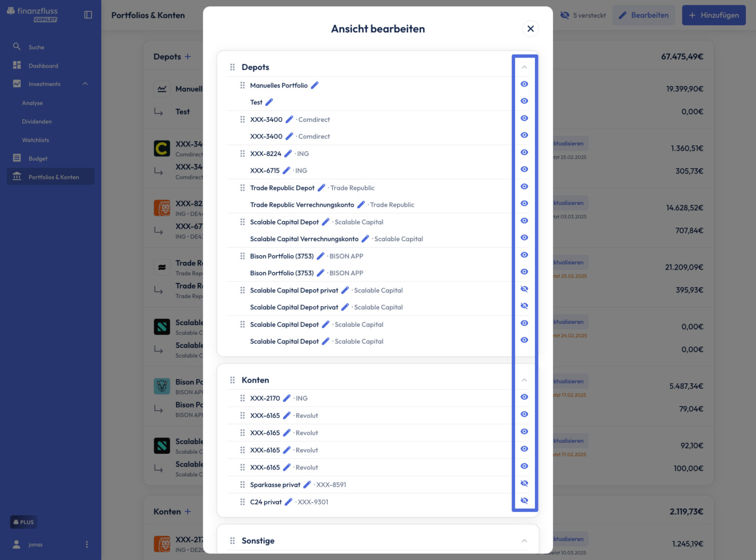Edit the Trade Republic Depot name
Viewport: 756px width, 560px height.
click(321, 188)
